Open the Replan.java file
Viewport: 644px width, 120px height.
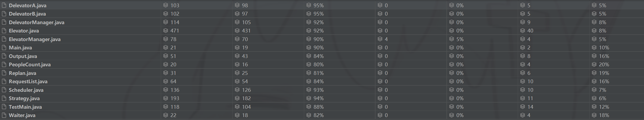[22, 73]
